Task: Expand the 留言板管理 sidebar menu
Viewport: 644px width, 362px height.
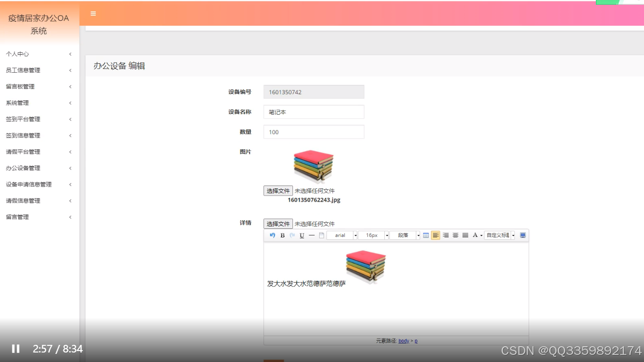Action: point(40,87)
